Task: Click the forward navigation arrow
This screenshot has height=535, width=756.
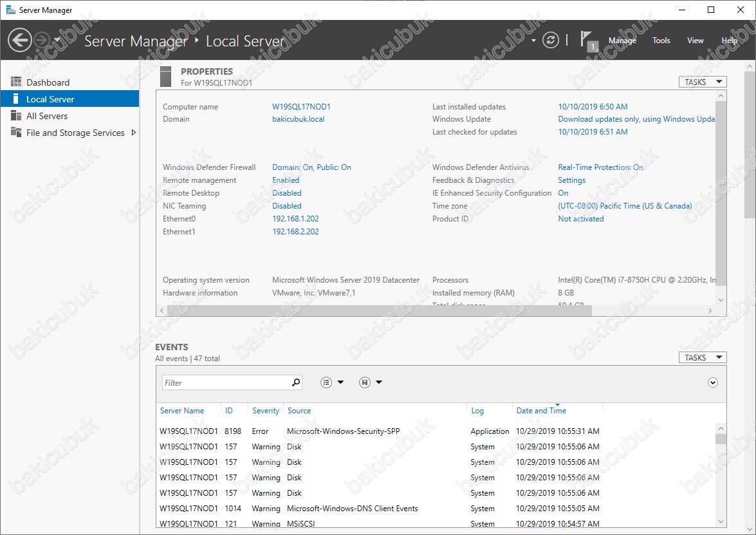Action: (42, 40)
